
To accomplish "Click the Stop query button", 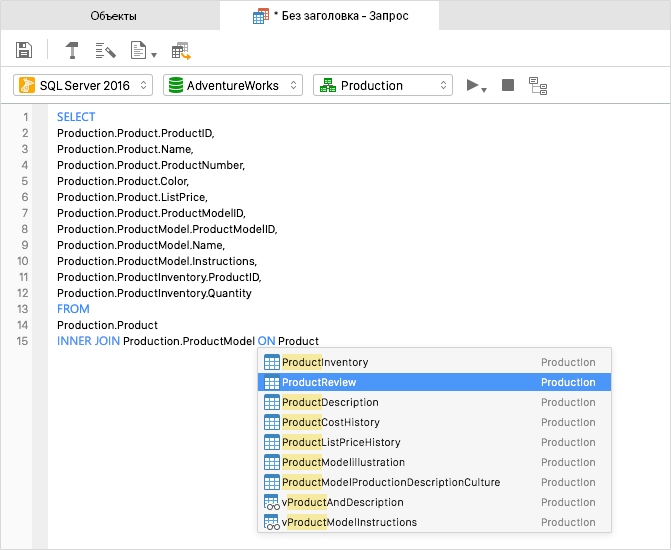I will [x=508, y=85].
